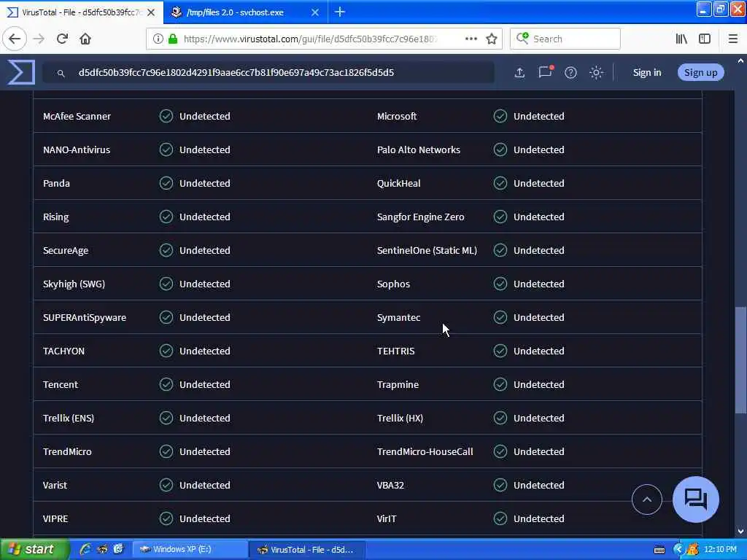Click the site information icon
The width and height of the screenshot is (747, 560).
(158, 39)
